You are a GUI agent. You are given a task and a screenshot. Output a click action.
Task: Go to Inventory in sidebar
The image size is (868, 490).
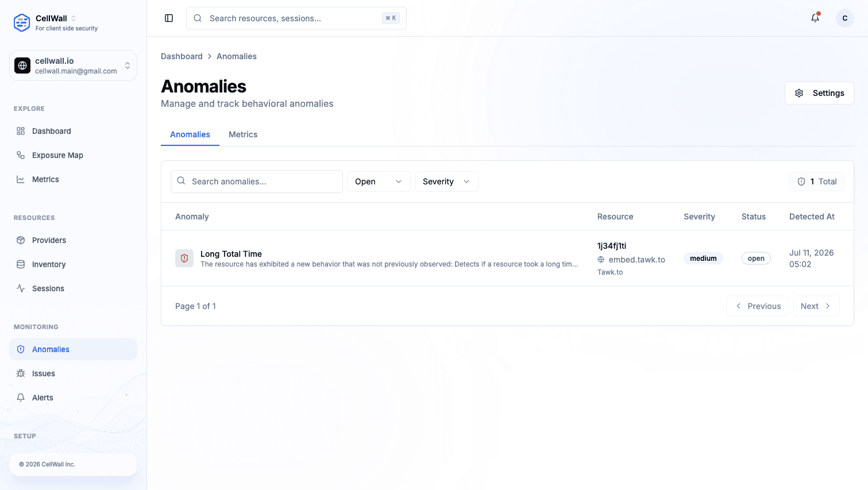click(73, 264)
